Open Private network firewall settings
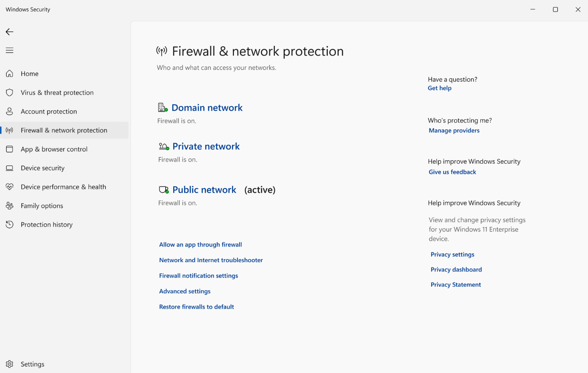The image size is (588, 373). pos(206,146)
